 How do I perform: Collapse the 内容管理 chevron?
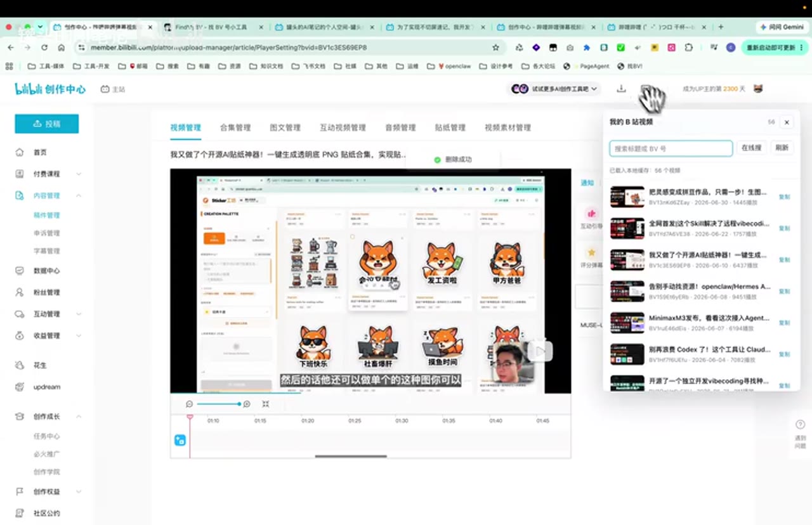tap(79, 196)
